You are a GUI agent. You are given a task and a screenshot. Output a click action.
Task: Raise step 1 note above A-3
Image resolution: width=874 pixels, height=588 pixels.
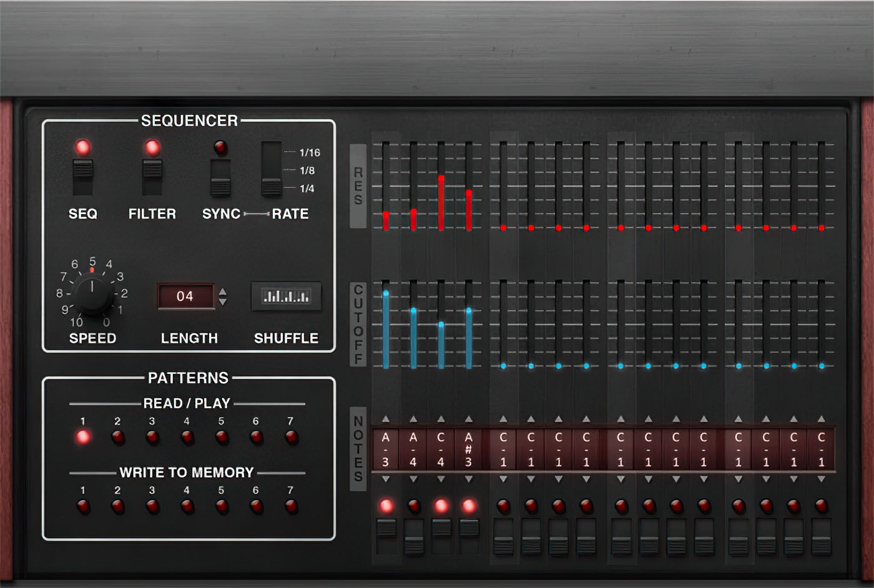click(x=386, y=419)
